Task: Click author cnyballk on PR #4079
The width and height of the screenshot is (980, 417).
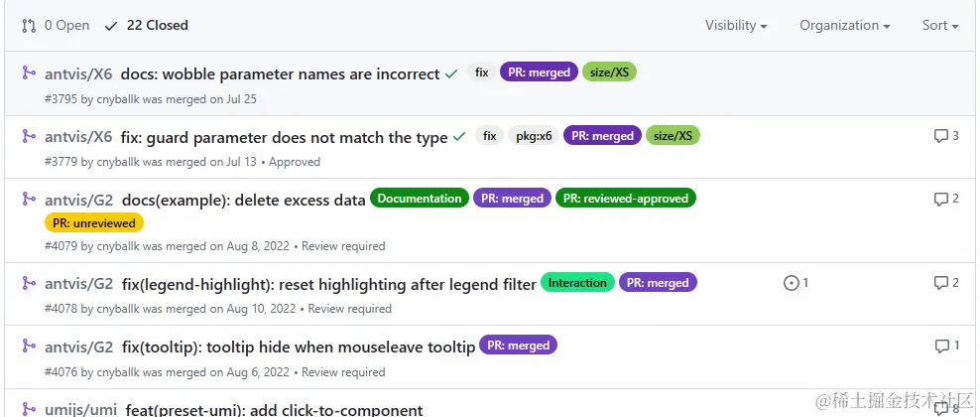Action: coord(118,246)
